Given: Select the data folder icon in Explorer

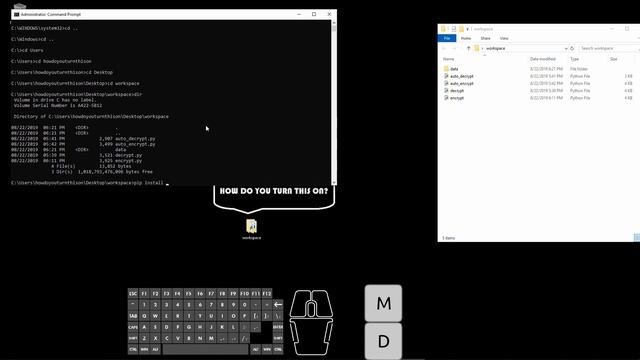Looking at the screenshot, I should coord(446,69).
